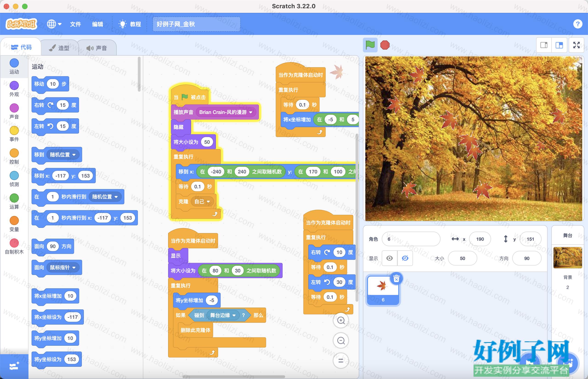Select the 声音 sound category circle
Image resolution: width=588 pixels, height=379 pixels.
(14, 108)
